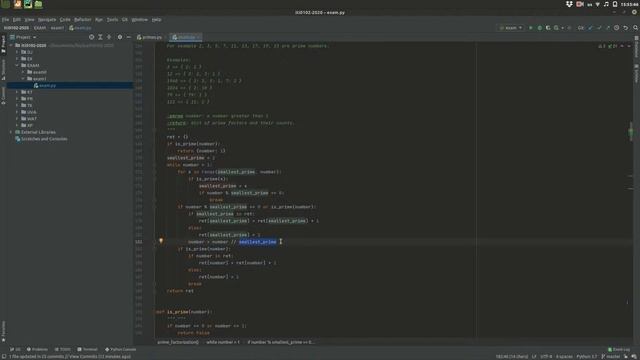Click the rollback undo arrow icon

[x=626, y=28]
